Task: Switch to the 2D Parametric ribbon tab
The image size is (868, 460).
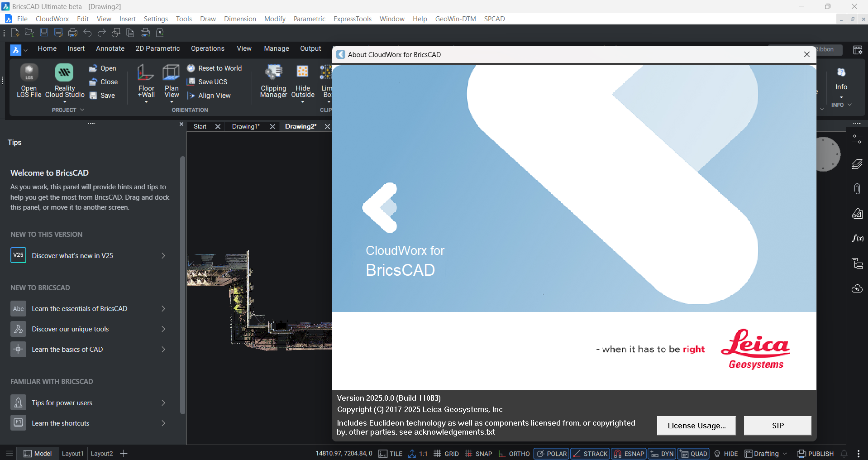Action: [157, 48]
